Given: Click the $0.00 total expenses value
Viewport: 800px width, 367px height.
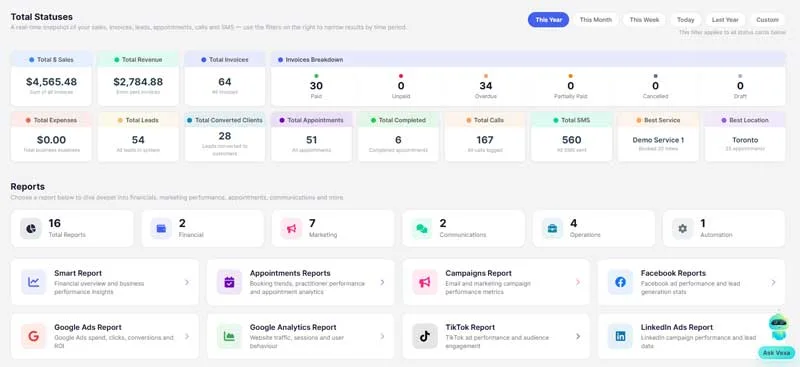Looking at the screenshot, I should click(52, 140).
